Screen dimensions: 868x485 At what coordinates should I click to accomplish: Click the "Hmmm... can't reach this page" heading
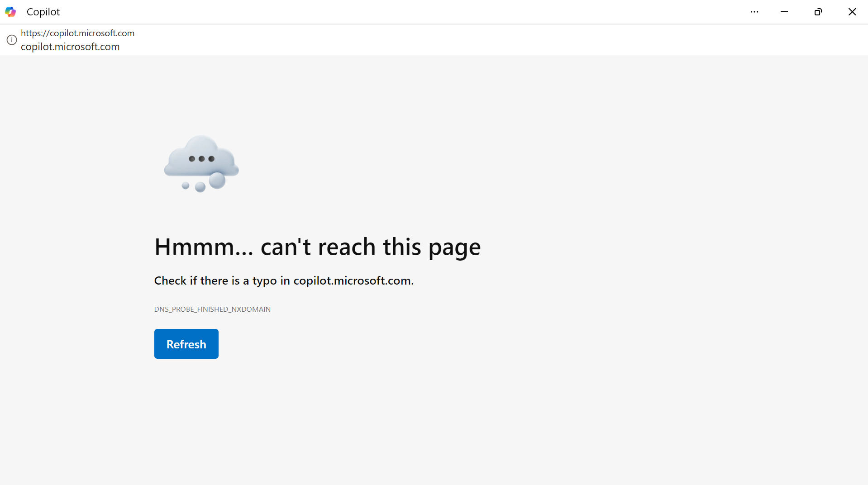click(x=317, y=247)
